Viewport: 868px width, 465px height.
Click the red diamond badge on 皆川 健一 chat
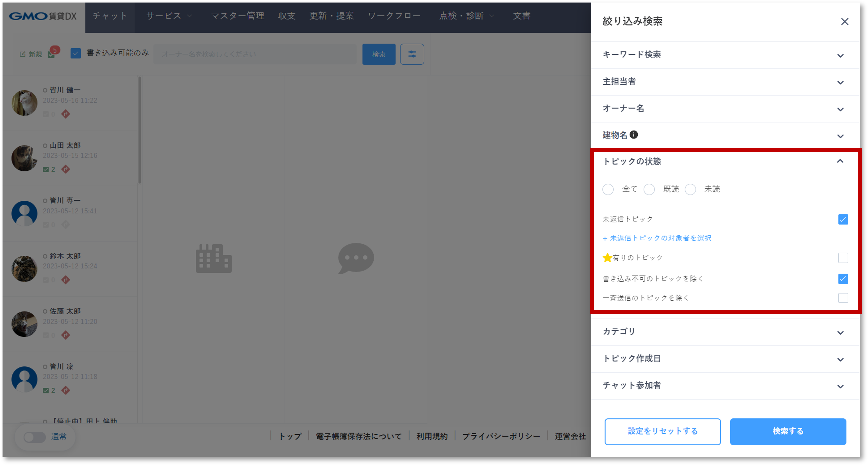(x=66, y=114)
